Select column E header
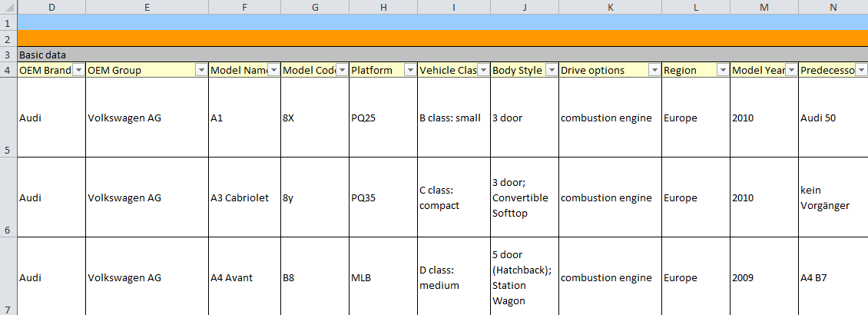 point(147,7)
